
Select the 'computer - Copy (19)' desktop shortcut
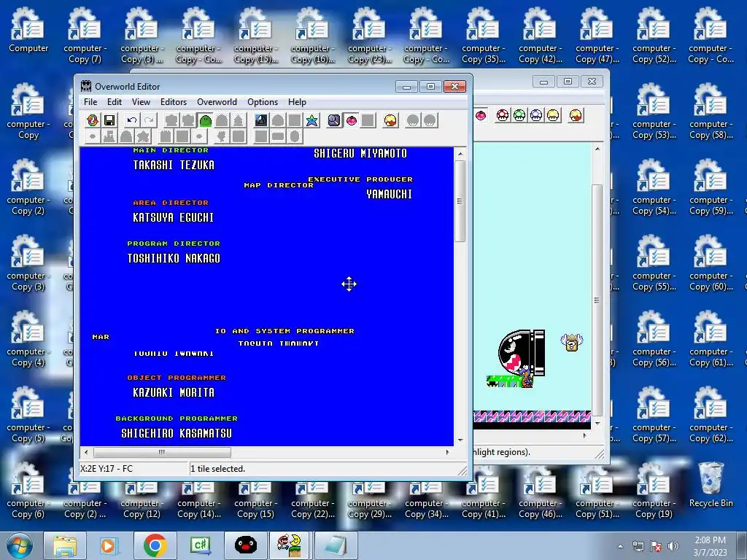pyautogui.click(x=654, y=491)
